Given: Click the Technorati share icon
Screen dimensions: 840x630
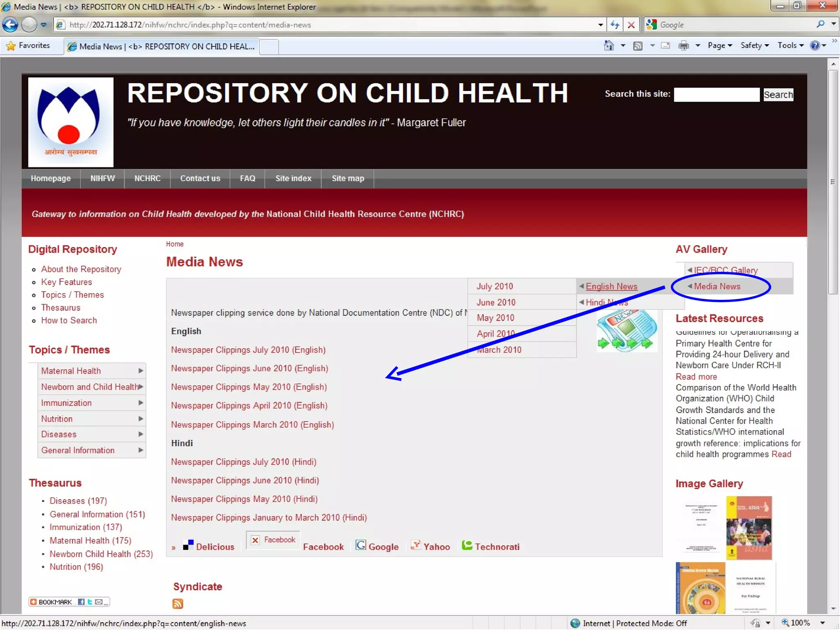Looking at the screenshot, I should click(x=467, y=545).
